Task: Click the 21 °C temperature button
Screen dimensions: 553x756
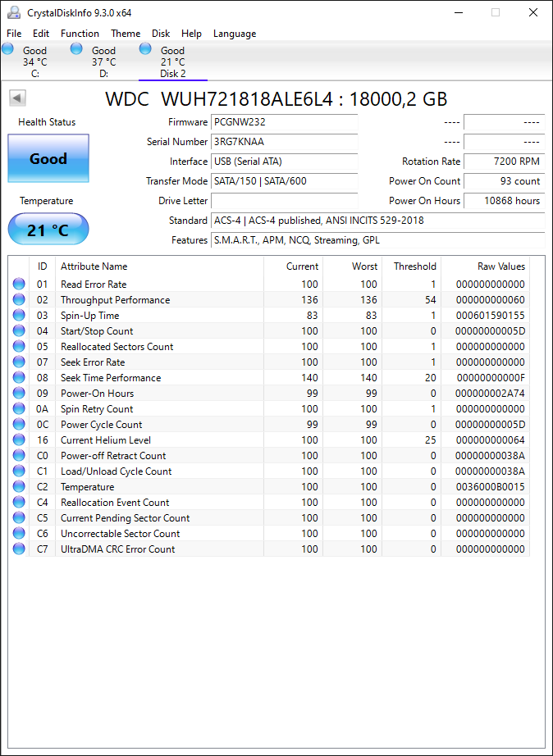Action: [x=48, y=230]
